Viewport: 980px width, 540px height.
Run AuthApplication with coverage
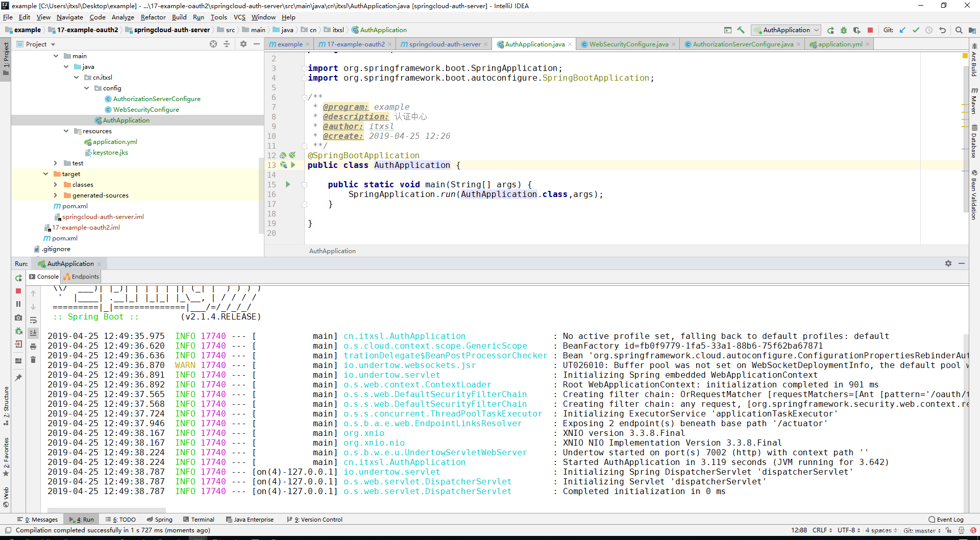point(857,30)
